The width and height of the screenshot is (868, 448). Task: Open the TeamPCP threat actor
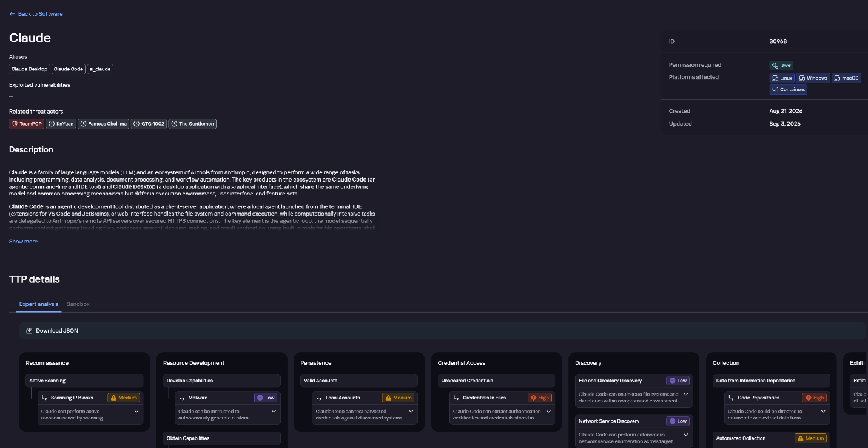[27, 124]
